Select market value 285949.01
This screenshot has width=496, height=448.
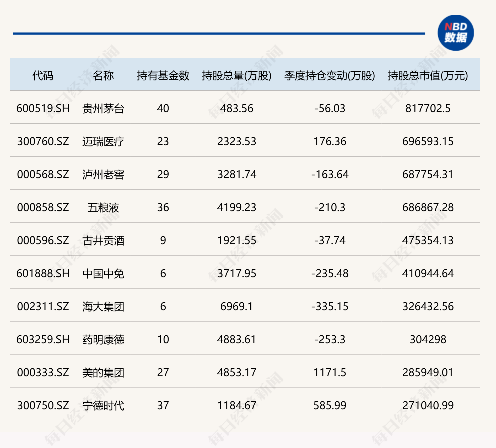tap(428, 373)
